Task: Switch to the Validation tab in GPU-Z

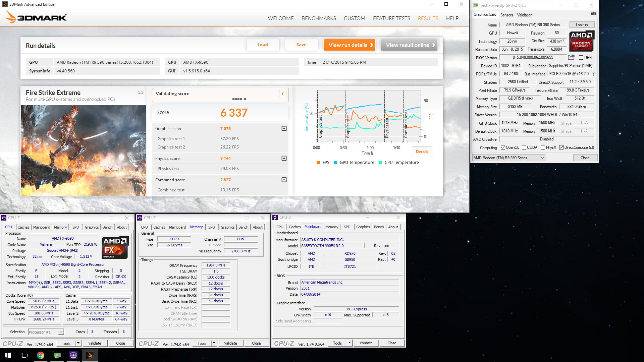Action: pos(525,15)
